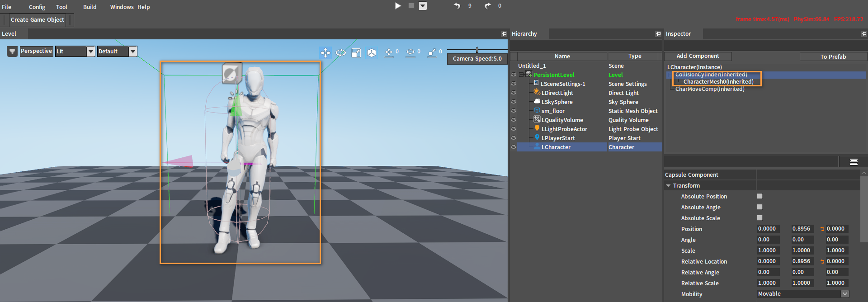Screen dimensions: 868x302
Task: Toggle scale snapping icon
Action: point(432,53)
